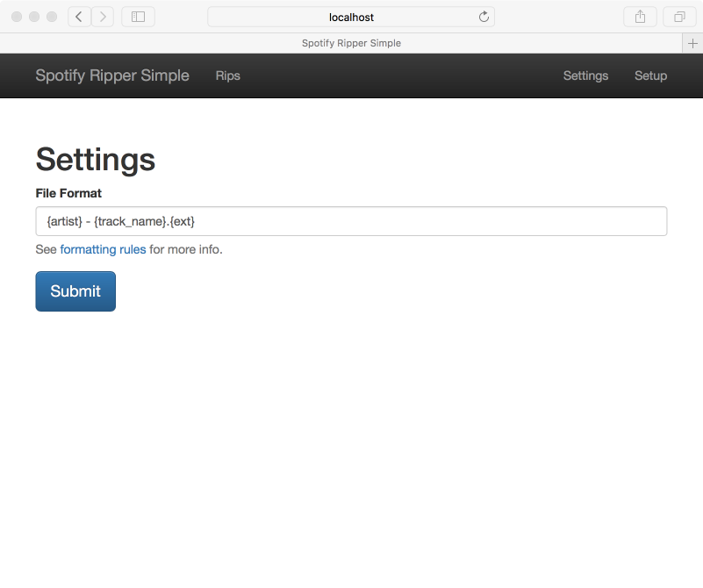Minimize the Safari window
Image resolution: width=703 pixels, height=588 pixels.
(x=34, y=17)
